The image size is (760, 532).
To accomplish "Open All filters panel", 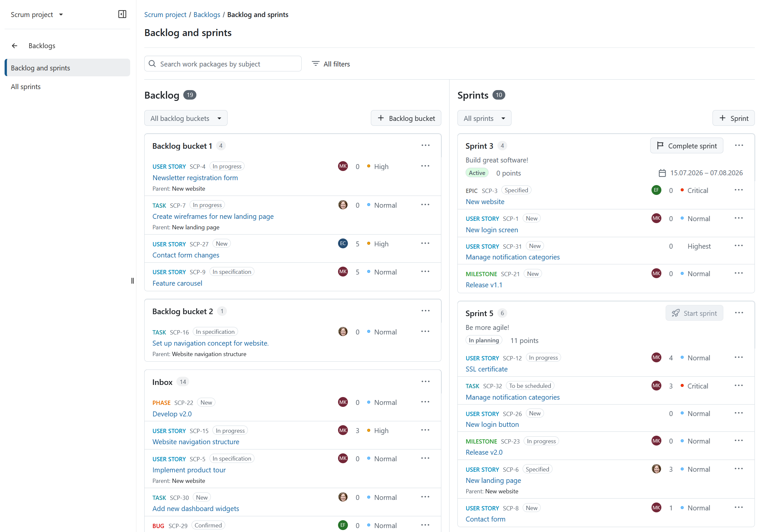I will [x=331, y=64].
